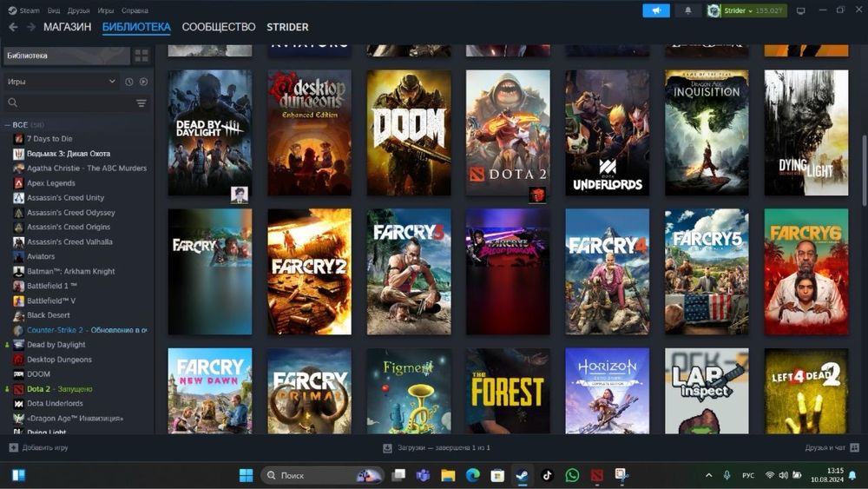The image size is (868, 489).
Task: Click the Dota 2 icon in sidebar list
Action: 18,389
